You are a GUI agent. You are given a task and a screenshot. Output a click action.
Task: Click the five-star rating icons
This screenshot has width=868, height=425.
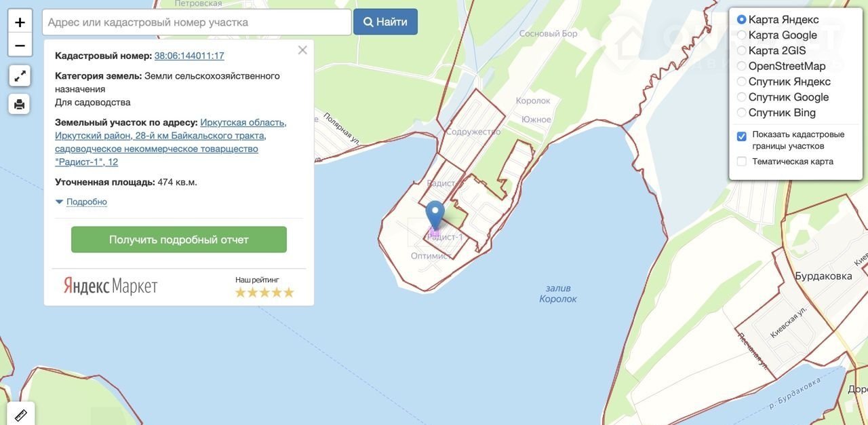pos(264,293)
